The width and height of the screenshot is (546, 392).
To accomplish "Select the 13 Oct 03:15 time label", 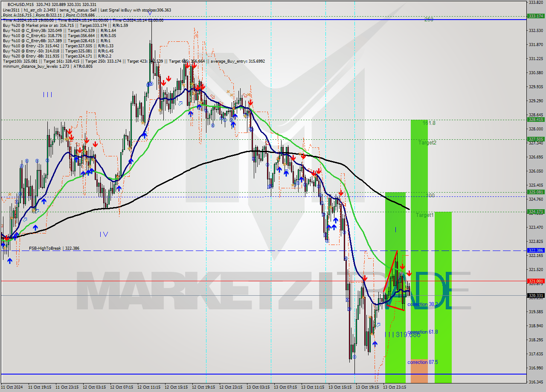I will point(258,387).
